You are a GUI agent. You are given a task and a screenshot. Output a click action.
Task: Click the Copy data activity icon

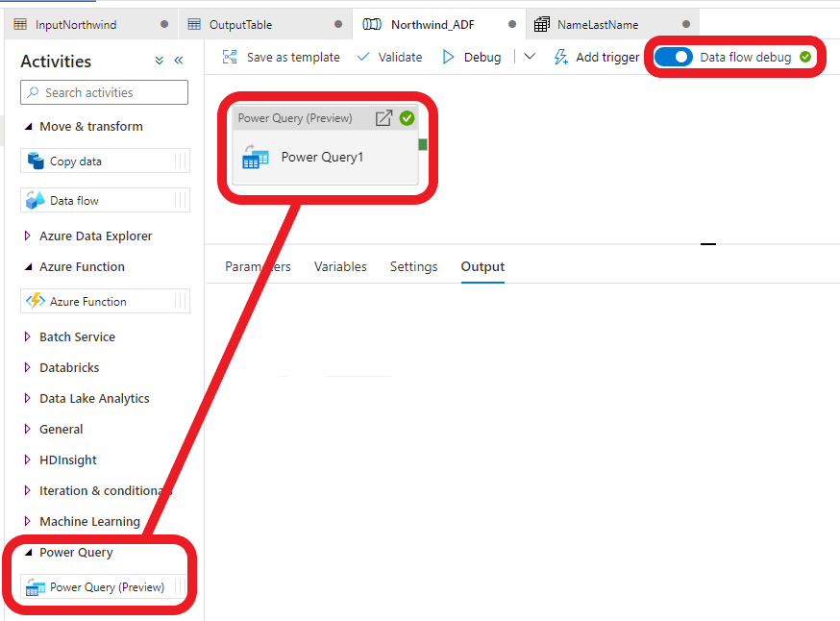coord(36,161)
